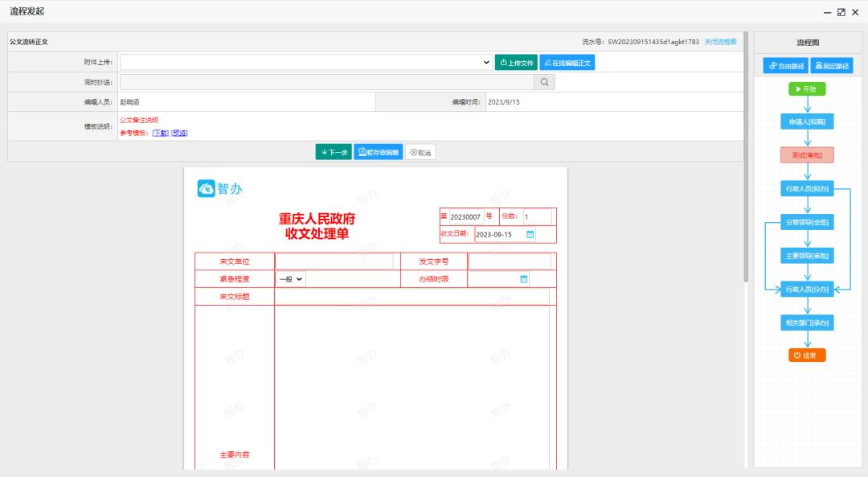点击流程图中橙色的结束节点
Image resolution: width=868 pixels, height=477 pixels.
806,355
